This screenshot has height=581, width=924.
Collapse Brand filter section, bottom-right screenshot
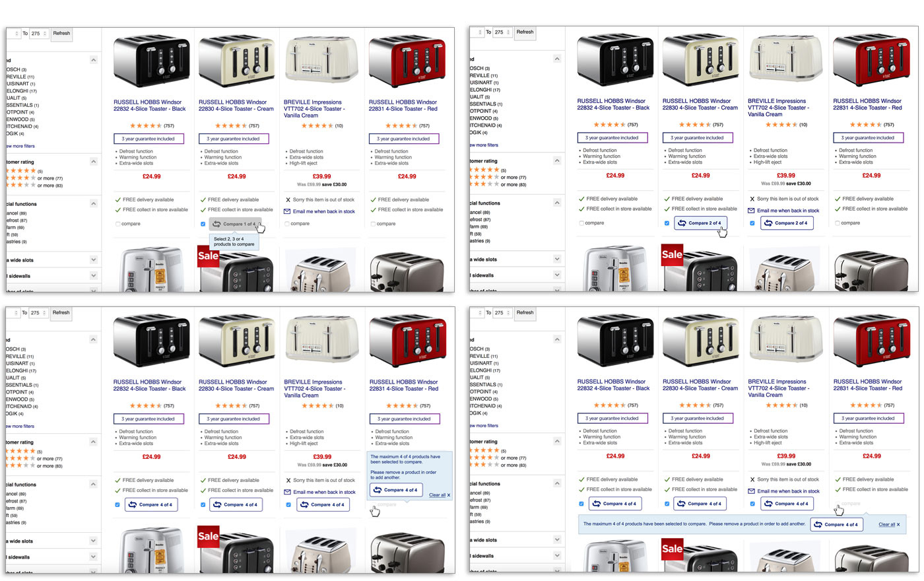[x=557, y=339]
